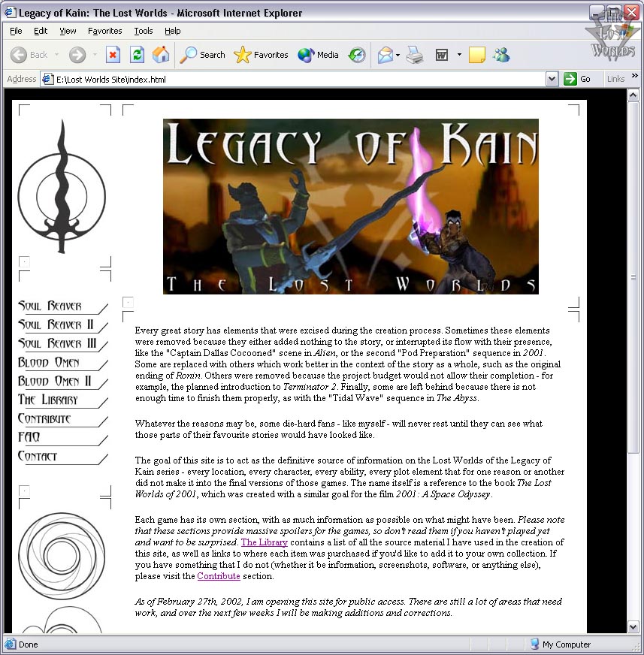
Task: Launch the Messenger people icon
Action: pyautogui.click(x=501, y=55)
